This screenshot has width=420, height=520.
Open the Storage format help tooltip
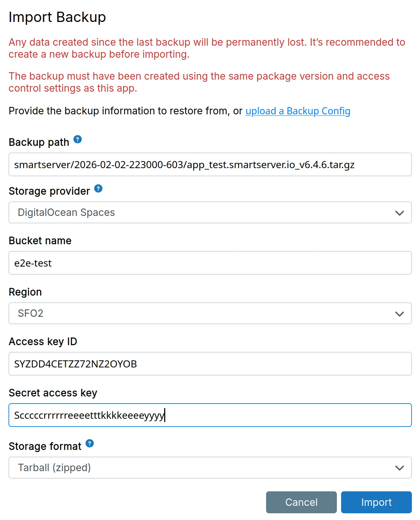coord(90,444)
